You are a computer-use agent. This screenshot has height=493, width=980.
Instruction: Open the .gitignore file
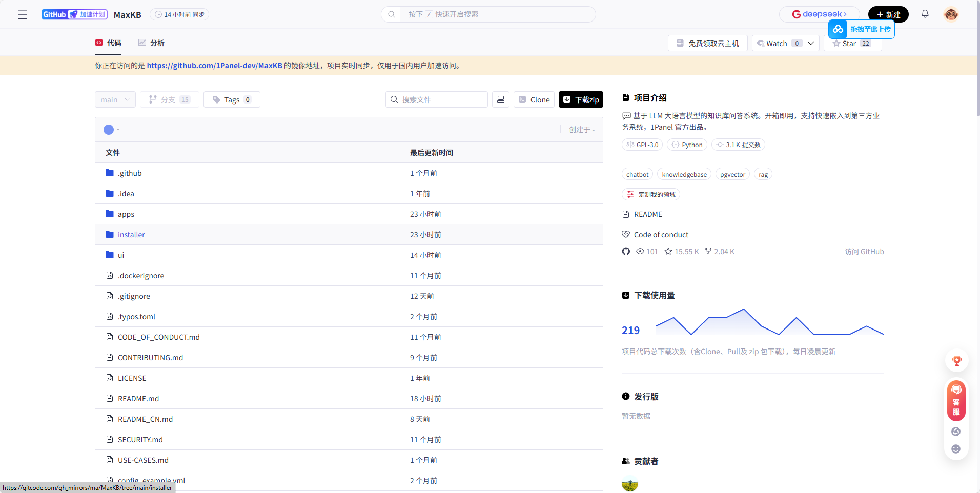[134, 296]
